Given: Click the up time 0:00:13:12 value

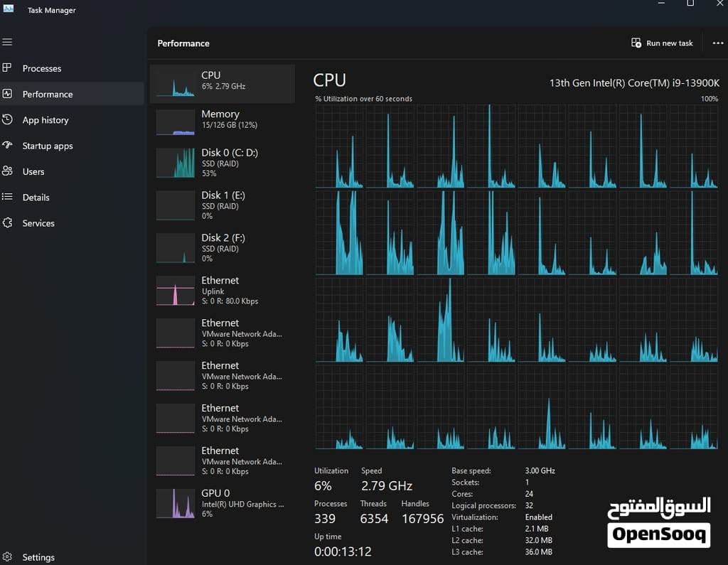Looking at the screenshot, I should (343, 551).
